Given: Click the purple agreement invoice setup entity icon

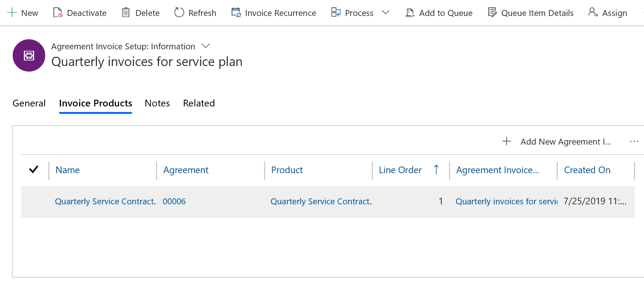Looking at the screenshot, I should (29, 56).
